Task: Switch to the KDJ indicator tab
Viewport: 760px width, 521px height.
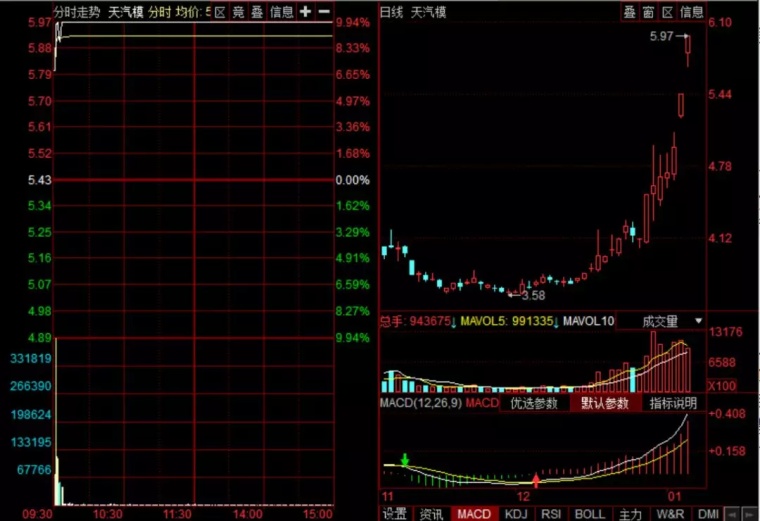Action: coord(517,513)
